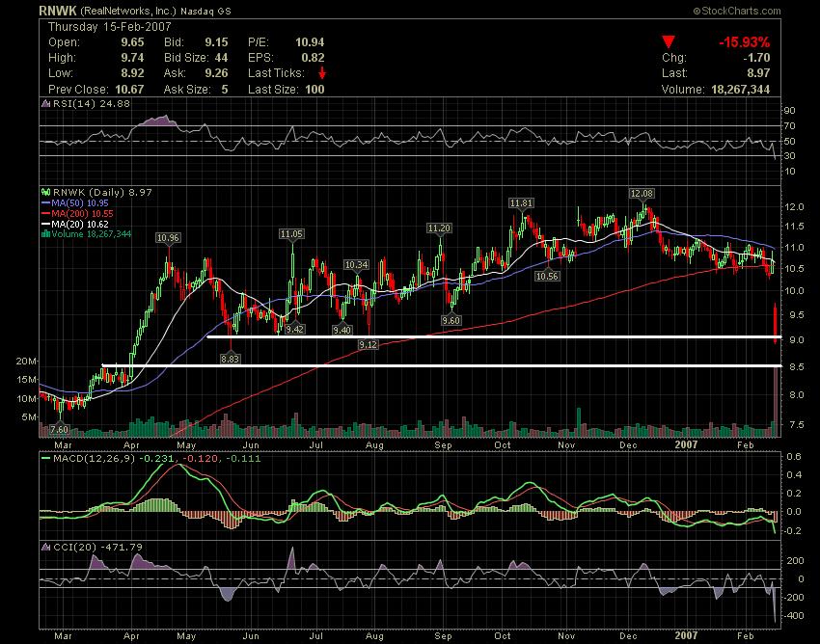This screenshot has width=820, height=644.
Task: Click the green Volume 18,267,344 legend entry
Action: 86,233
